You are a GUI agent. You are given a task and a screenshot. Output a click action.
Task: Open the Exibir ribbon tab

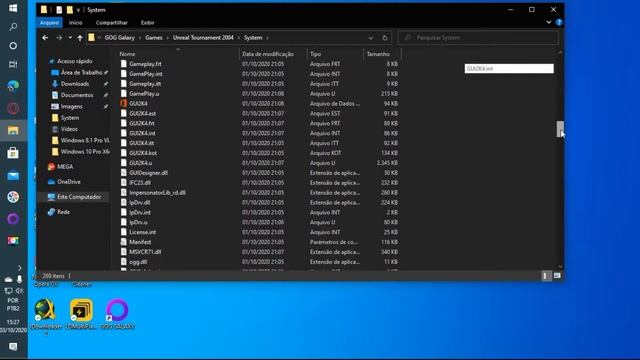(147, 22)
